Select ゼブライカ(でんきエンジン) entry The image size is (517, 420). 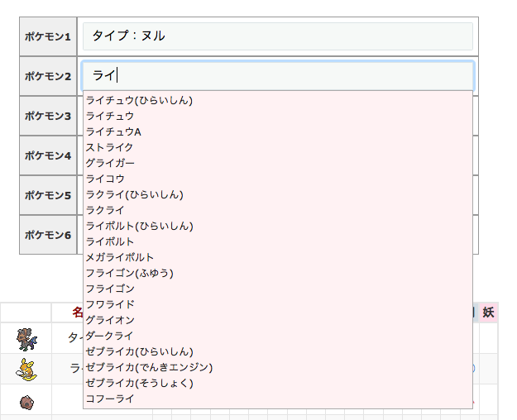coord(278,368)
